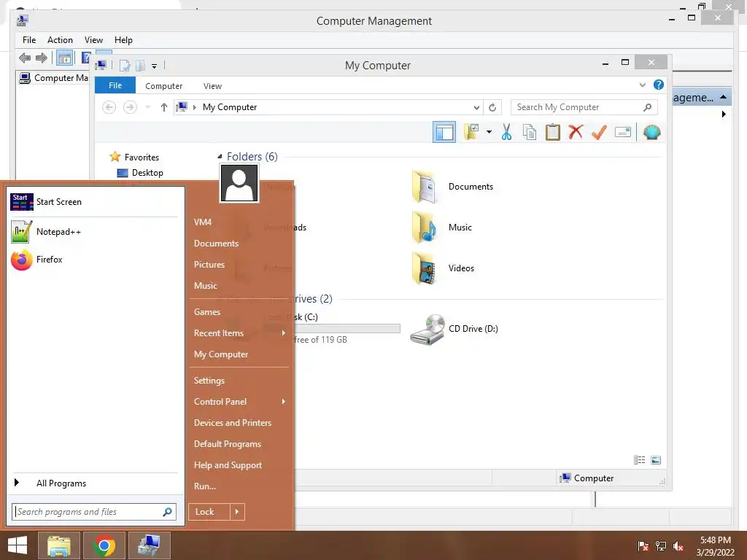747x560 pixels.
Task: Click the blue Help question mark icon
Action: (x=659, y=85)
